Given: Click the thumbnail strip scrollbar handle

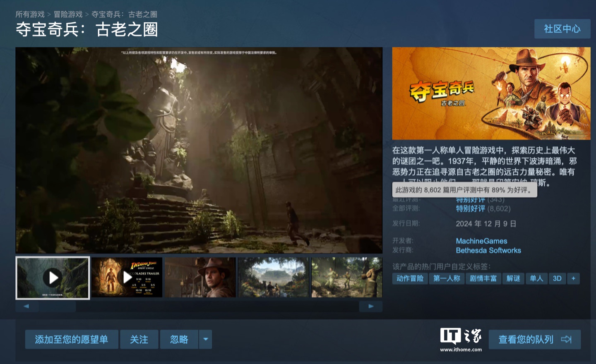Looking at the screenshot, I should point(58,307).
